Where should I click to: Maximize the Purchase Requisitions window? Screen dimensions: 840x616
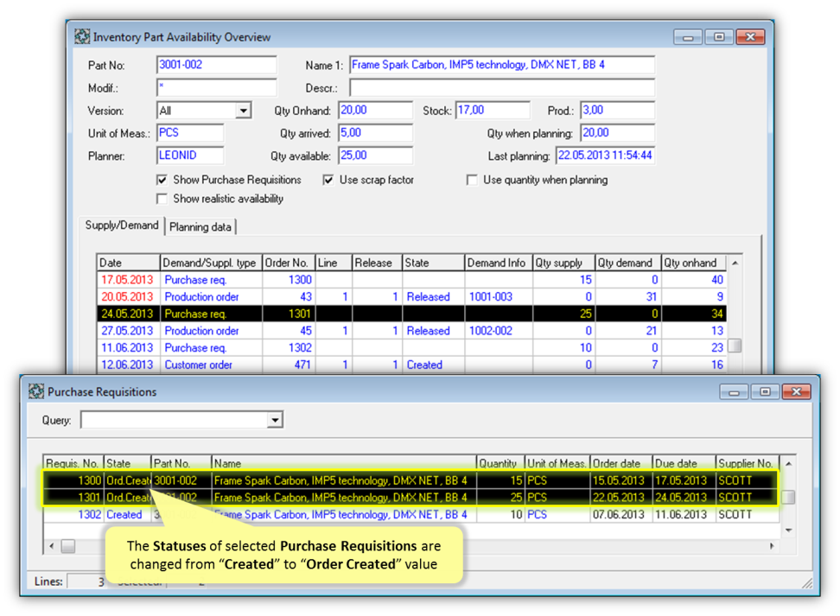(x=765, y=392)
